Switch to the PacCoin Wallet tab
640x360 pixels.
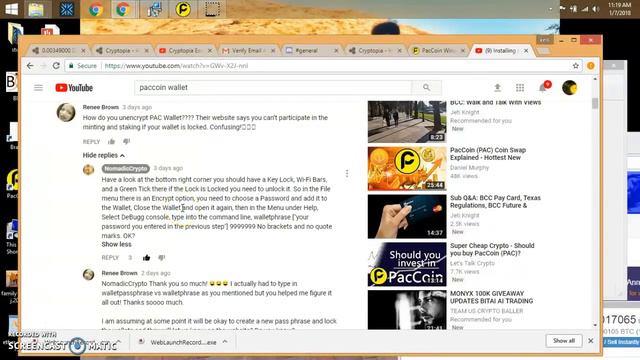pos(438,51)
